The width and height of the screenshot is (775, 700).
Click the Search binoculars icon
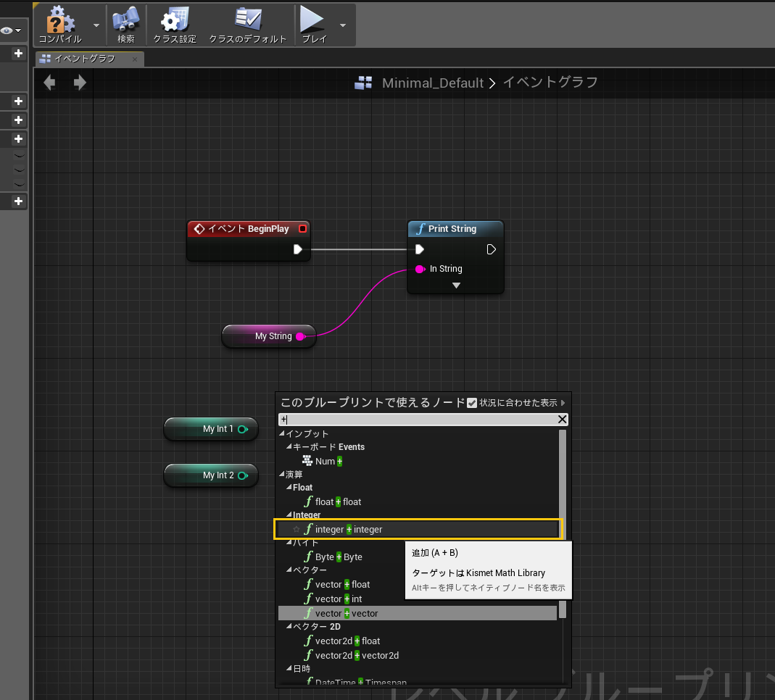pyautogui.click(x=126, y=24)
